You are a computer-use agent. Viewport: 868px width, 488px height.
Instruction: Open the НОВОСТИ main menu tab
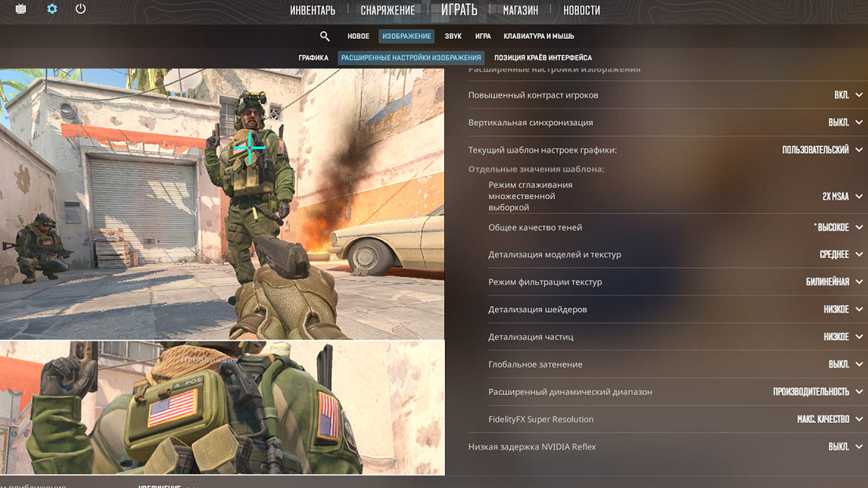(x=582, y=10)
